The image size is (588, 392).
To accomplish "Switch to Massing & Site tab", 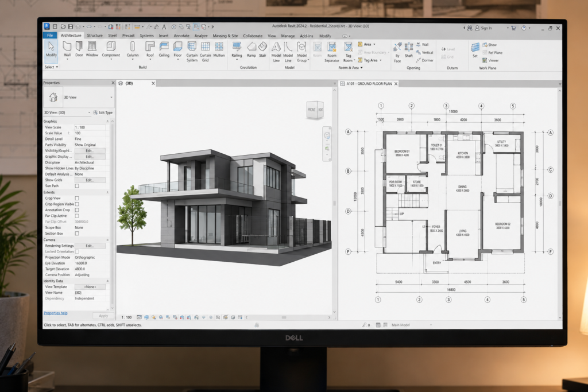I will click(x=225, y=36).
